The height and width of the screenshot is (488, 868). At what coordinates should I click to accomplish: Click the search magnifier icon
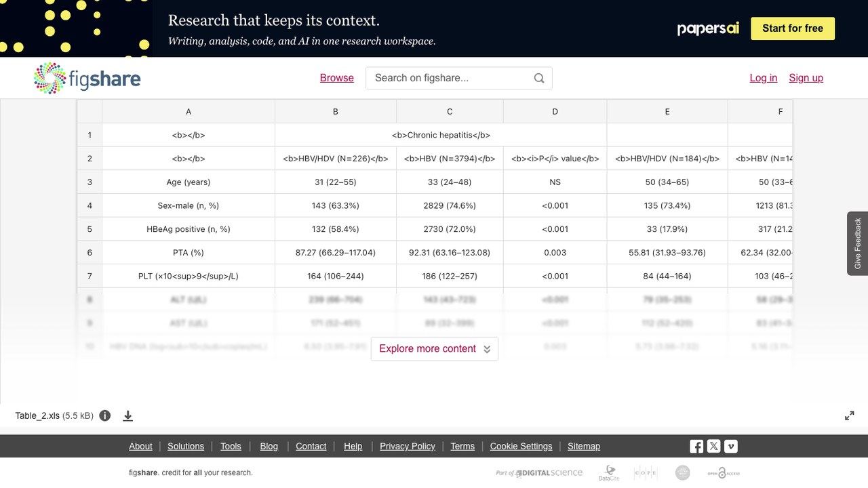tap(539, 78)
